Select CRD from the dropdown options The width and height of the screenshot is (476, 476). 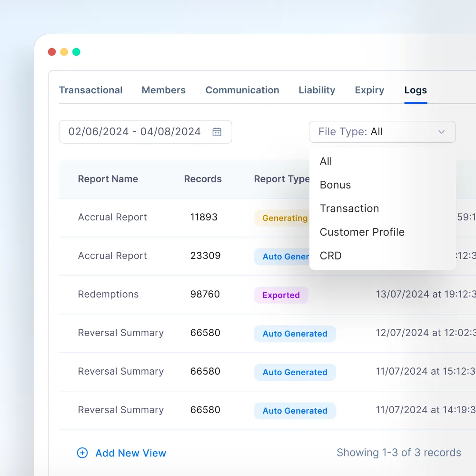[x=330, y=256]
